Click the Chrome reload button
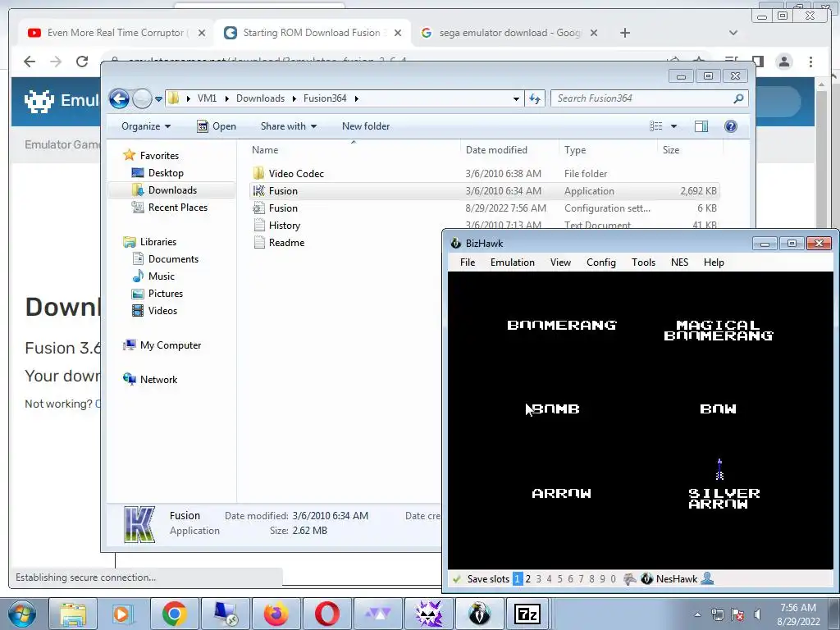 pos(82,62)
